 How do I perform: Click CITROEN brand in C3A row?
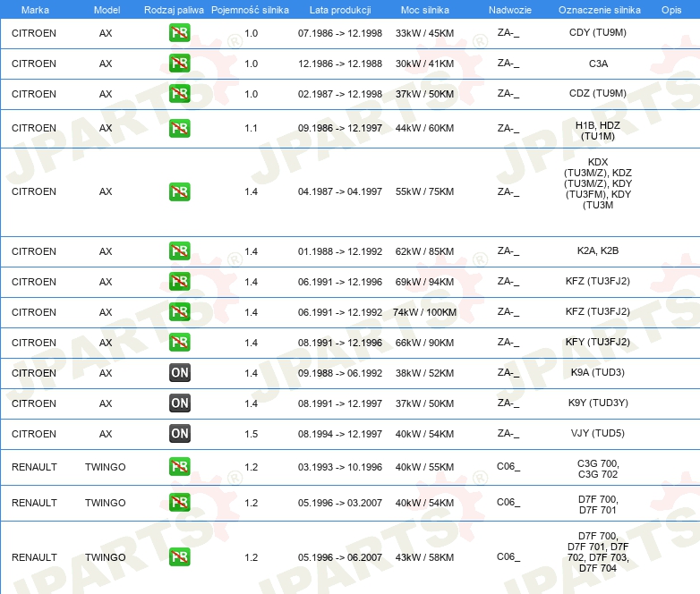pos(34,64)
